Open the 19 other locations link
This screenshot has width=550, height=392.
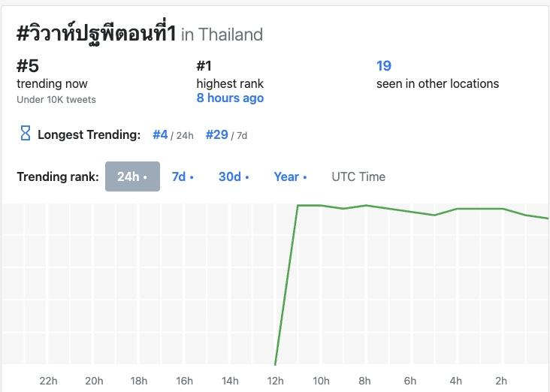click(384, 66)
